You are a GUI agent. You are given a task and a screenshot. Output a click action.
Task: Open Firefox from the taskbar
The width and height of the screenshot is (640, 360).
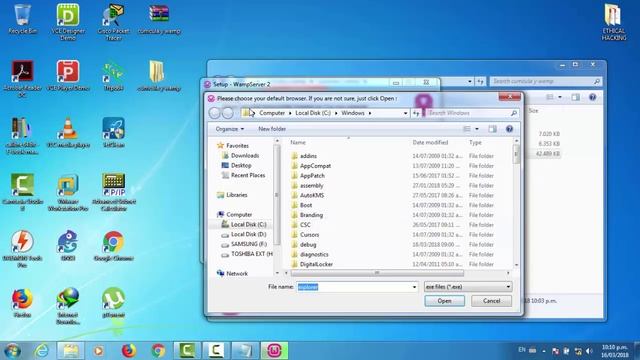129,351
